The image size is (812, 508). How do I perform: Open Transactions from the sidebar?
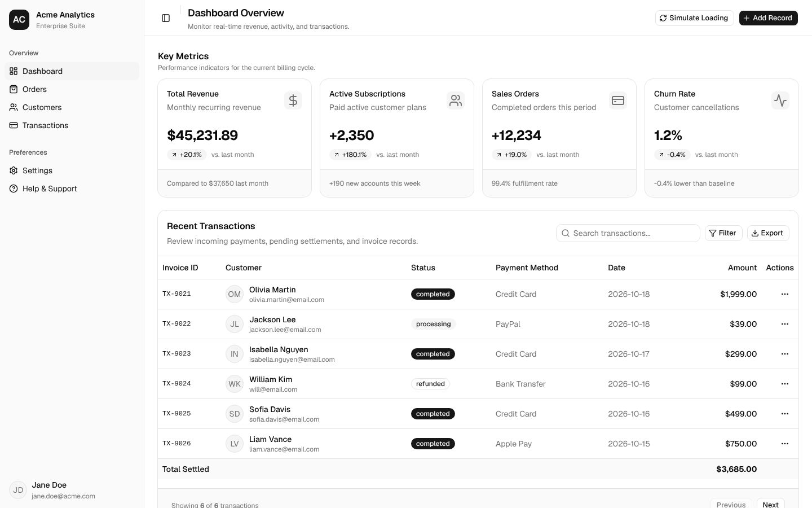pos(72,125)
